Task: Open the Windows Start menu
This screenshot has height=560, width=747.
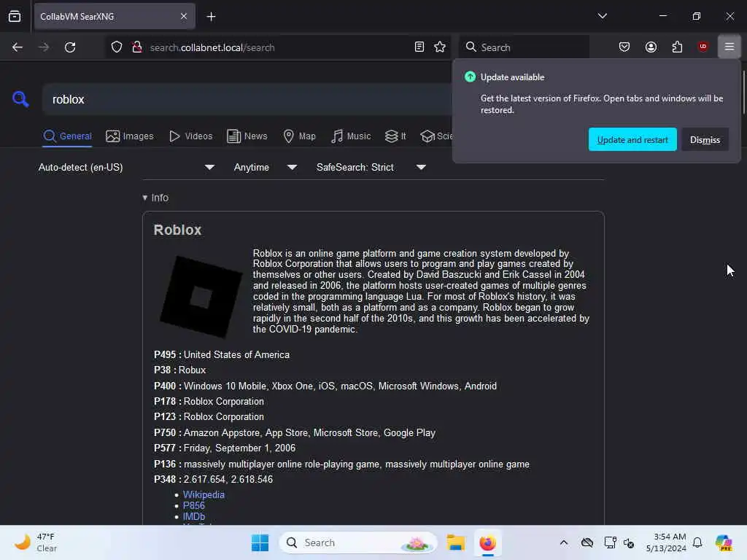Action: [260, 542]
